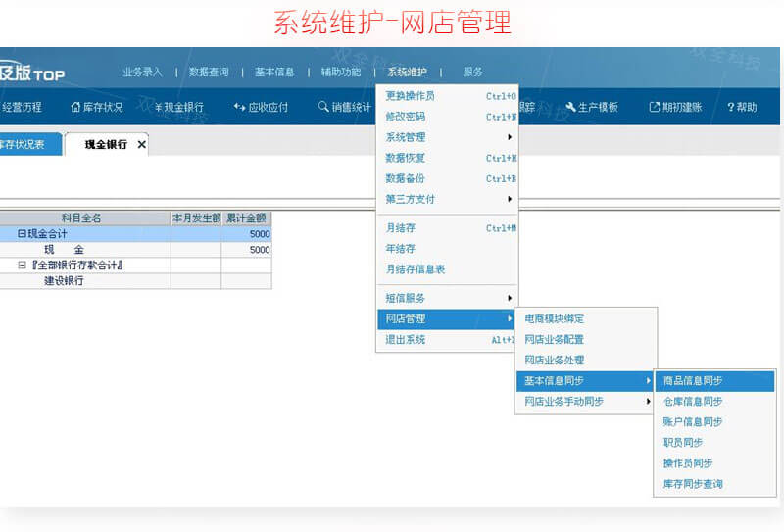The height and width of the screenshot is (532, 784).
Task: Expand the 网店管理 submenu
Action: pyautogui.click(x=448, y=319)
